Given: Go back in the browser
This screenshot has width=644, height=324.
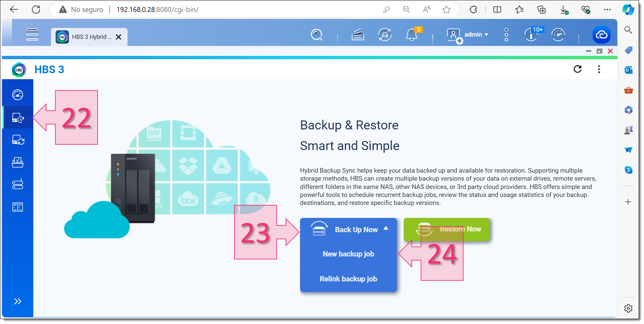Looking at the screenshot, I should click(14, 9).
